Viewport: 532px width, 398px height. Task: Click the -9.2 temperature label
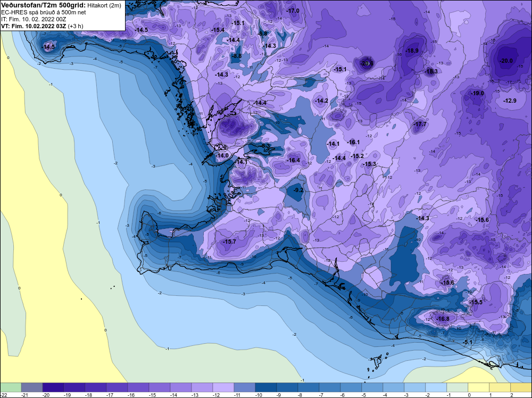(x=298, y=190)
